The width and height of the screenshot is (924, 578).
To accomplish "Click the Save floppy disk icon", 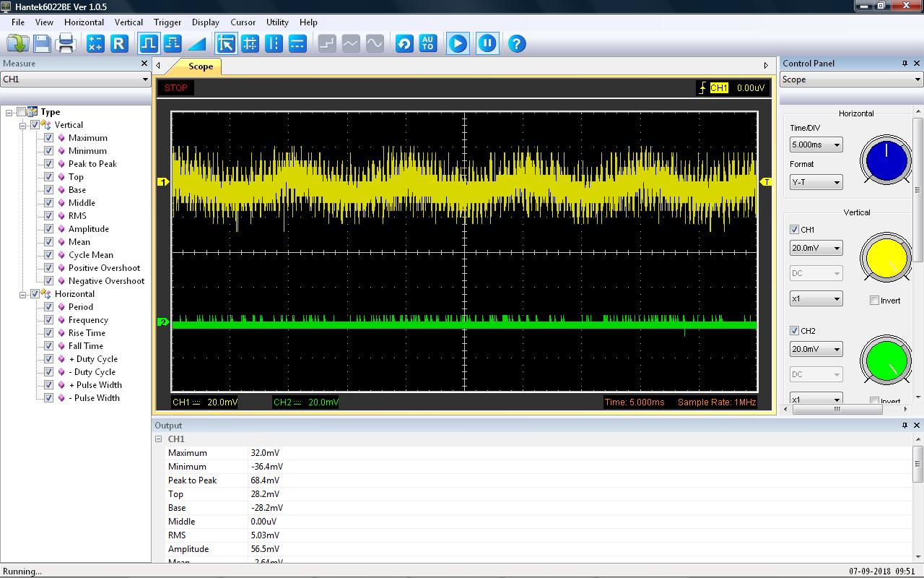I will tap(42, 44).
